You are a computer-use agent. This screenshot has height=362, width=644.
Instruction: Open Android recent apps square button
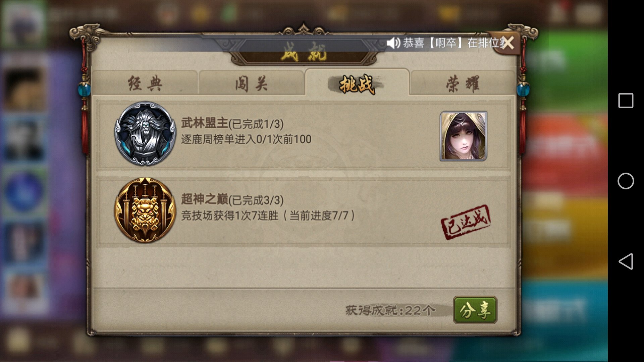[626, 101]
